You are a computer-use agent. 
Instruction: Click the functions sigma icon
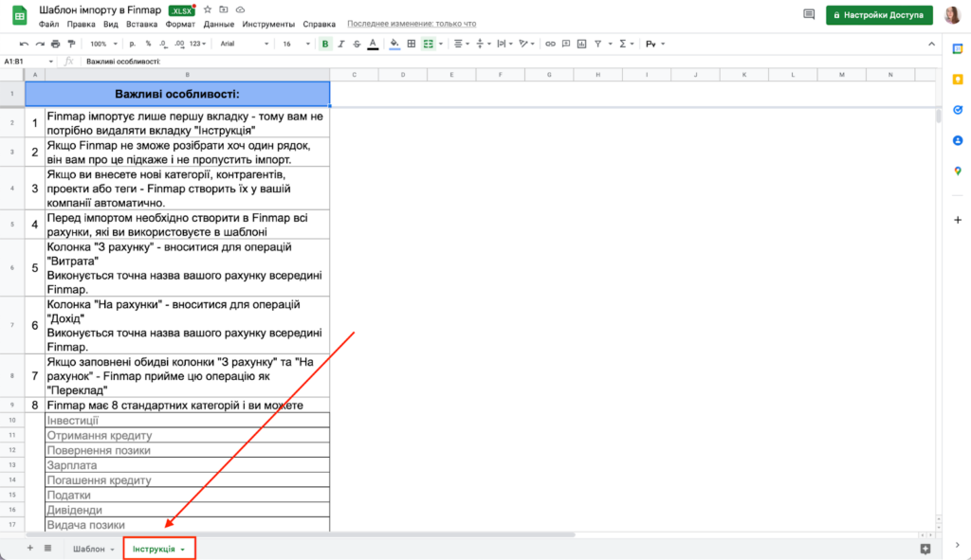[x=623, y=44]
